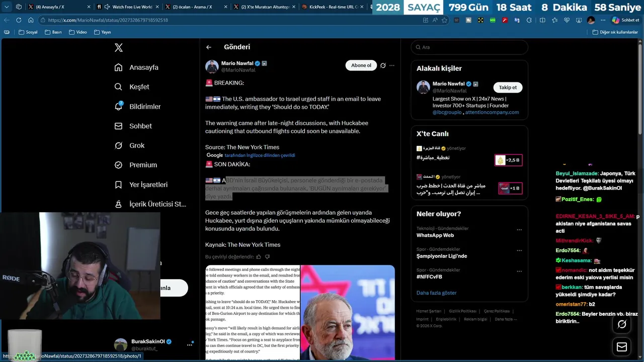Open İçerik Üreticisi Stüdyosu
The width and height of the screenshot is (644, 362).
tap(150, 204)
